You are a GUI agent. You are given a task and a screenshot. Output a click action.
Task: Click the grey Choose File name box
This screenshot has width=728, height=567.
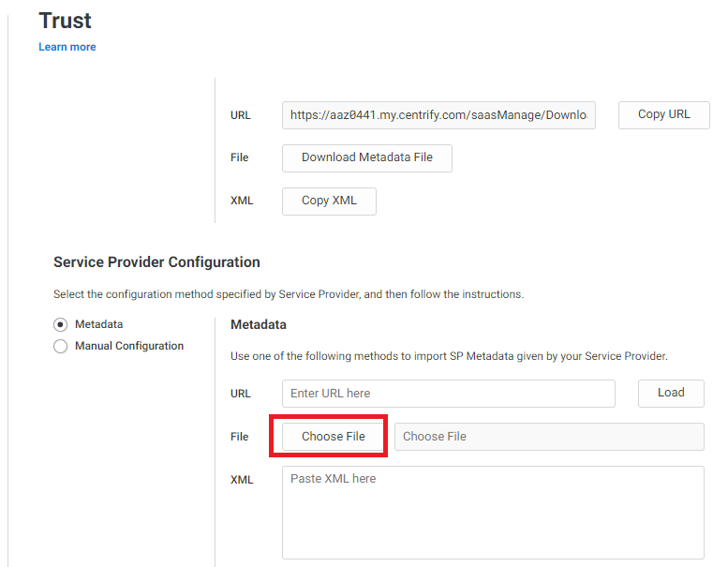click(549, 437)
